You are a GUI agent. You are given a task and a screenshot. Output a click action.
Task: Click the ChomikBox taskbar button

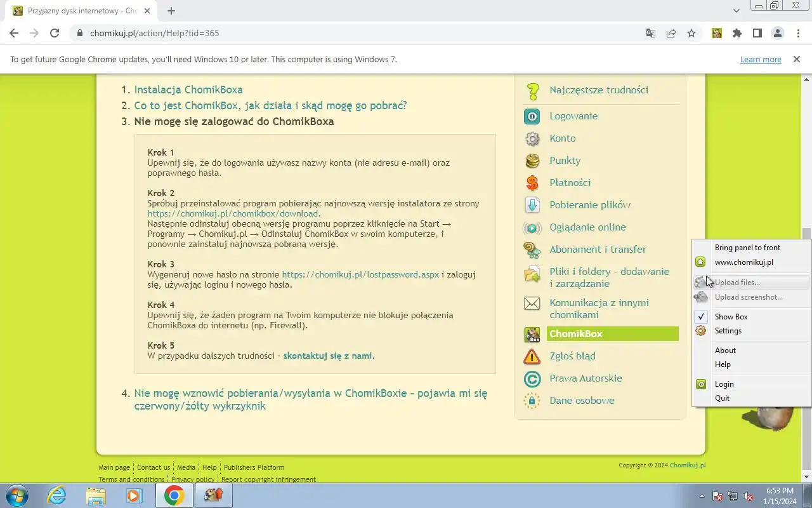point(214,495)
